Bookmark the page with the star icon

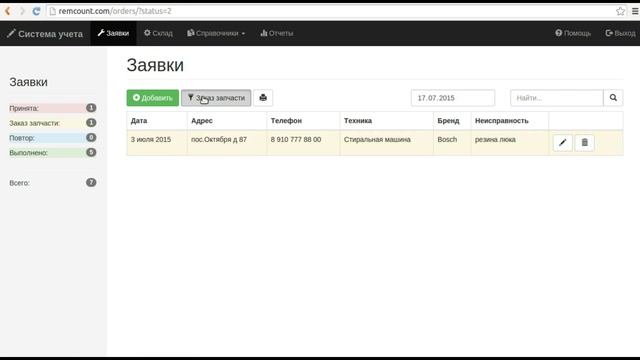pos(620,11)
